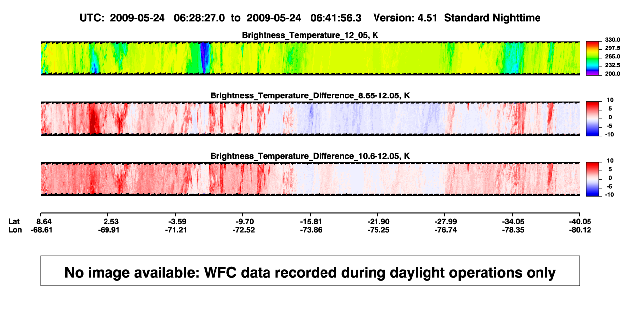644x330 pixels.
Task: Click the 297.5 colorbar label
Action: point(611,48)
